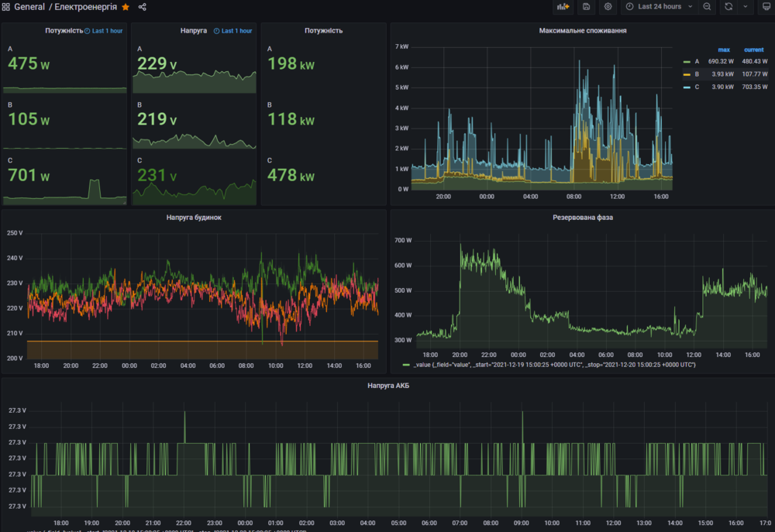Screen dimensions: 775x532
Task: Open the Last 24 hours time picker
Action: (x=659, y=7)
